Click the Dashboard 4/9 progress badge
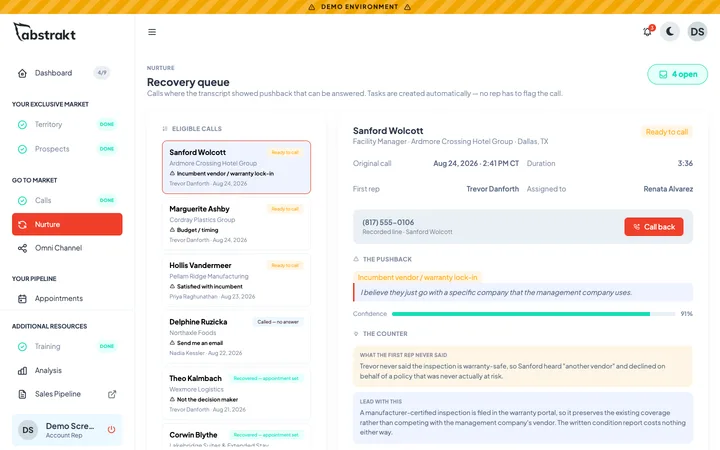Image resolution: width=720 pixels, height=450 pixels. 102,73
